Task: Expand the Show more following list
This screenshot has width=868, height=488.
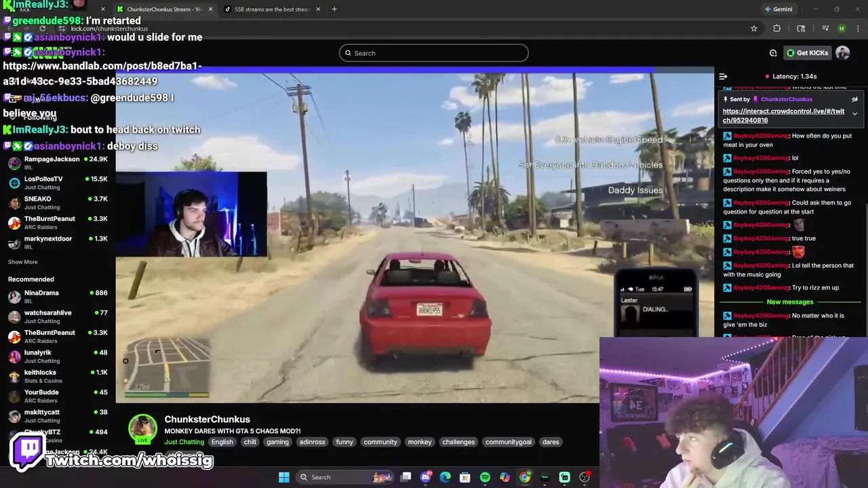Action: point(23,262)
